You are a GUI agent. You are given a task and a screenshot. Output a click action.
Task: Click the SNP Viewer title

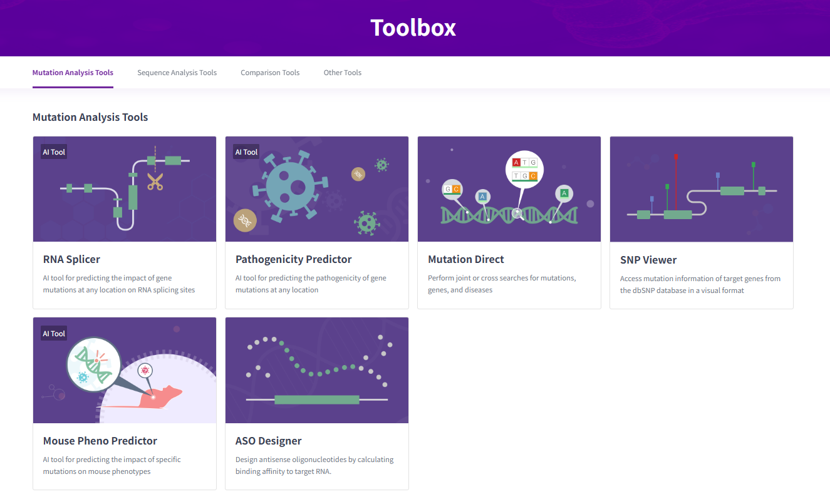click(x=648, y=259)
